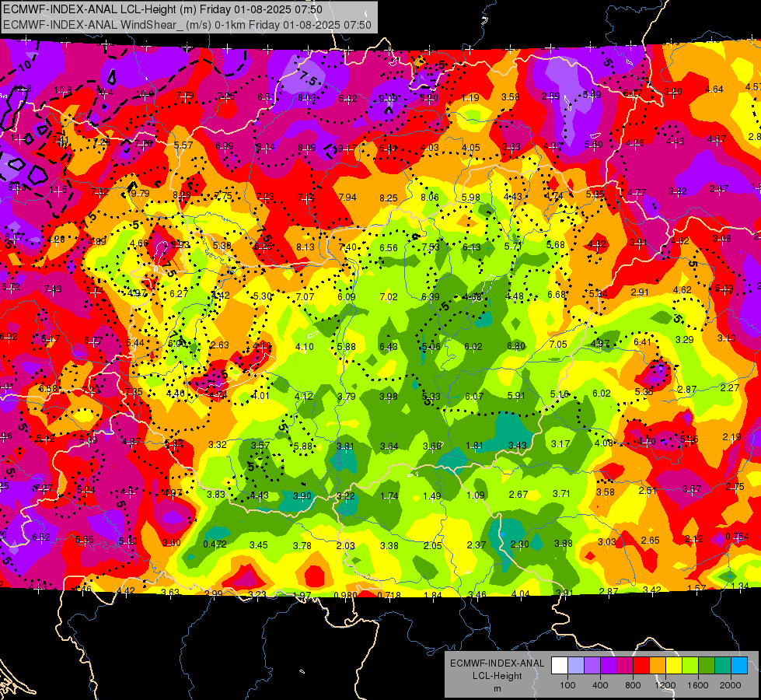
Task: Click the wind shear value 6.39
Action: point(431,297)
